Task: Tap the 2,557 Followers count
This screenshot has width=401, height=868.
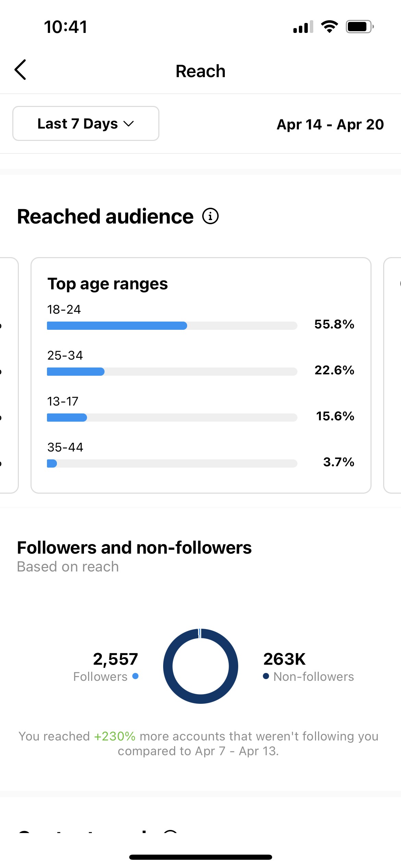Action: point(116,659)
